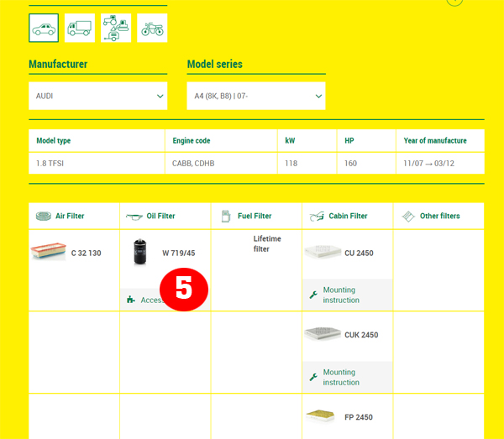Click the Model series section heading
The image size is (504, 439).
pyautogui.click(x=215, y=65)
